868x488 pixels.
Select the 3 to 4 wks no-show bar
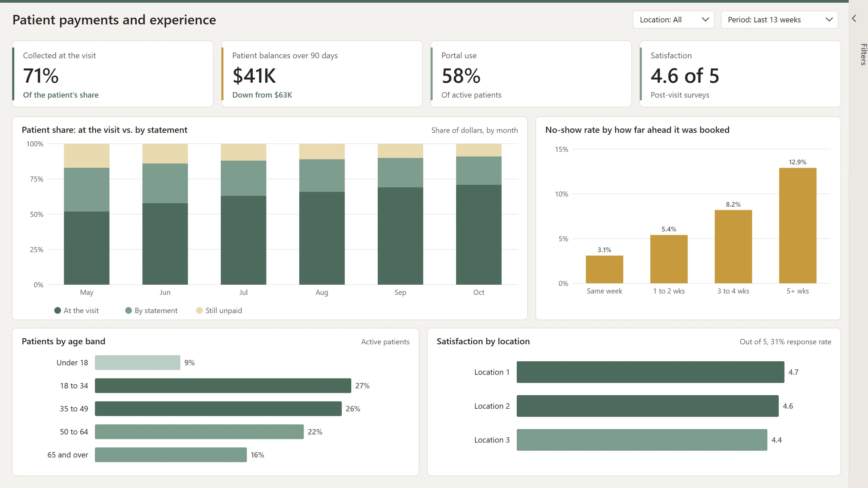click(733, 247)
